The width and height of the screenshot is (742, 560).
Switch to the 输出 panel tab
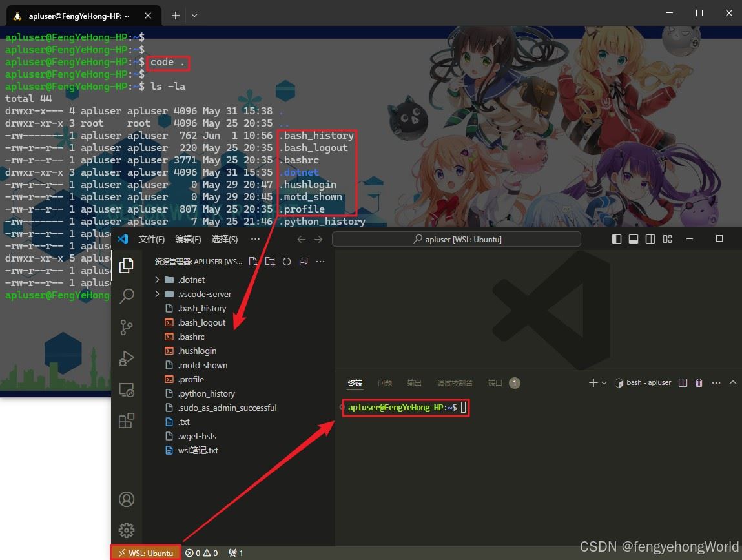pyautogui.click(x=414, y=382)
